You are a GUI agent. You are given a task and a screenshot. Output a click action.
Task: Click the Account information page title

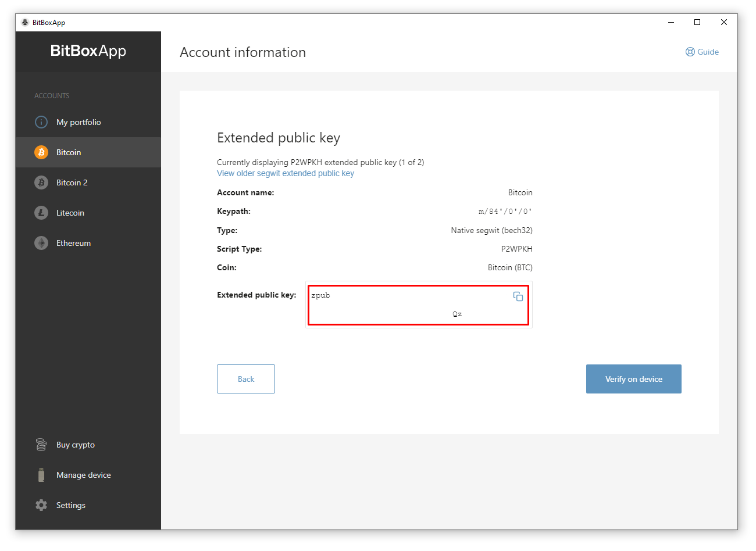243,52
